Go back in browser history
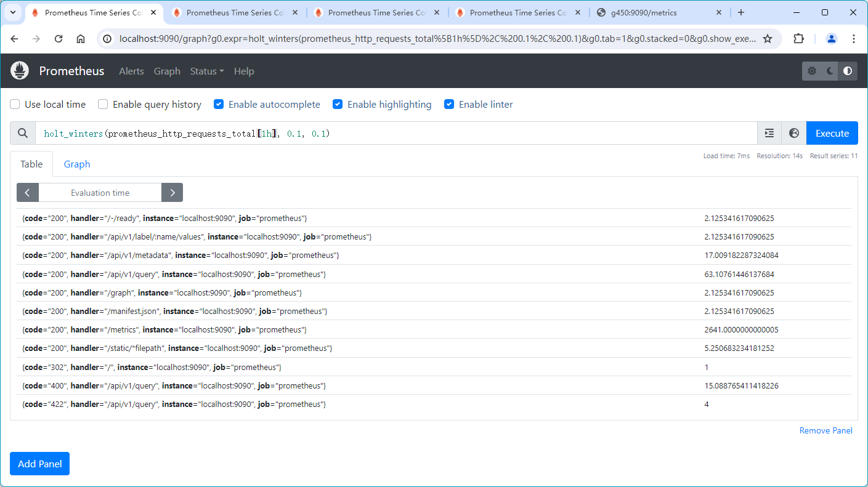Viewport: 868px width, 487px height. (x=15, y=39)
